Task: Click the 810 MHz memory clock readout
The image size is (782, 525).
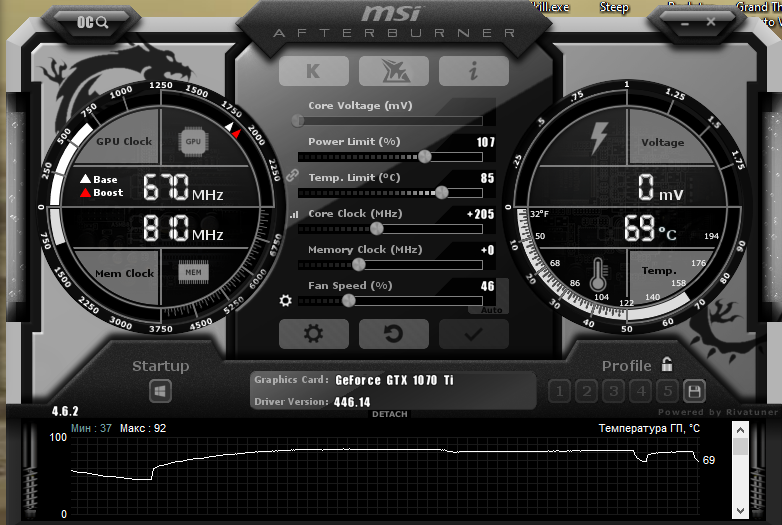Action: pyautogui.click(x=183, y=228)
